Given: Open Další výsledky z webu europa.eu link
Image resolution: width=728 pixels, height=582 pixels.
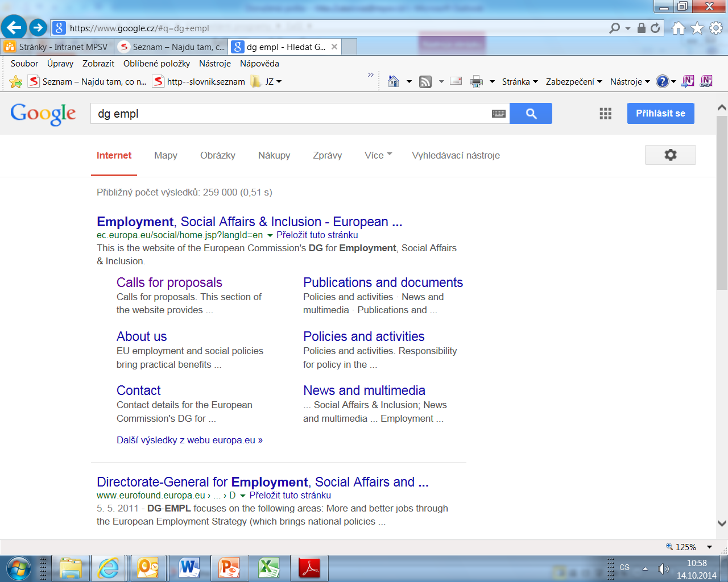Looking at the screenshot, I should pos(189,440).
